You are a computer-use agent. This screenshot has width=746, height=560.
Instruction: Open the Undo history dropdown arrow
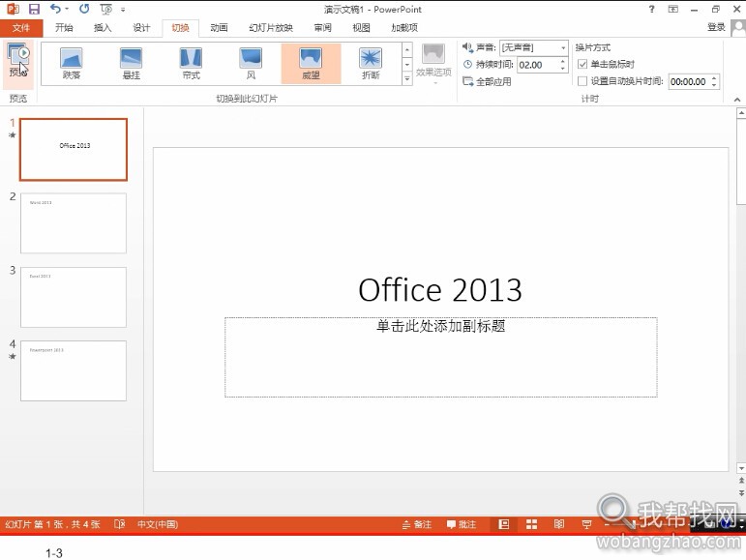coord(67,9)
